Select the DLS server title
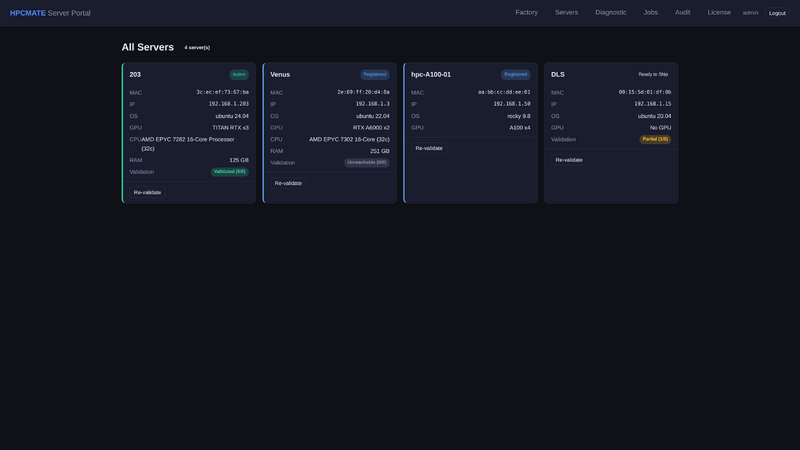The height and width of the screenshot is (450, 800). click(558, 74)
